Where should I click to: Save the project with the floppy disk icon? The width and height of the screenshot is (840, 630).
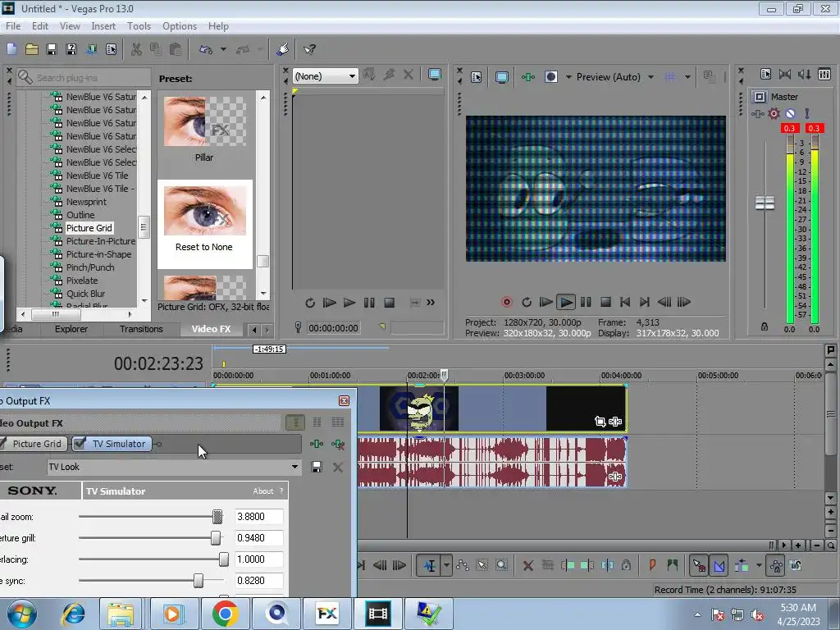(52, 49)
